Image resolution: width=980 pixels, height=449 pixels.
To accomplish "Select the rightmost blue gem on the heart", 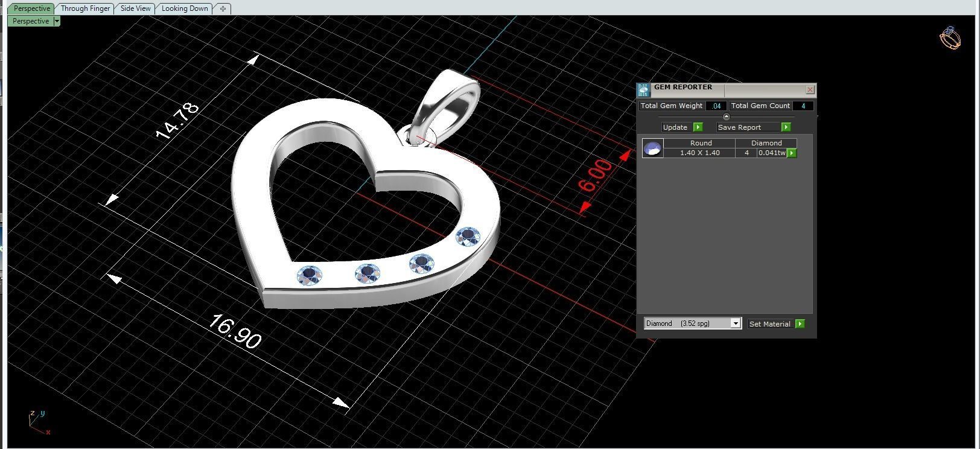I will pyautogui.click(x=468, y=237).
